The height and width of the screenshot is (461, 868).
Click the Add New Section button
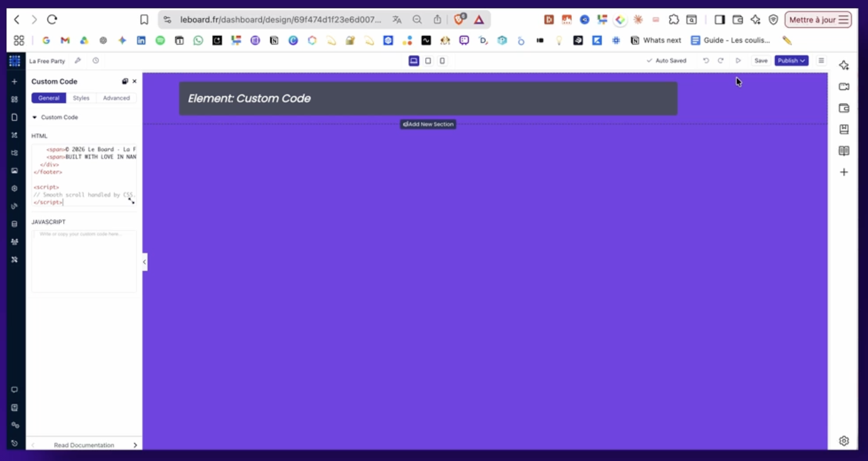[x=428, y=125]
